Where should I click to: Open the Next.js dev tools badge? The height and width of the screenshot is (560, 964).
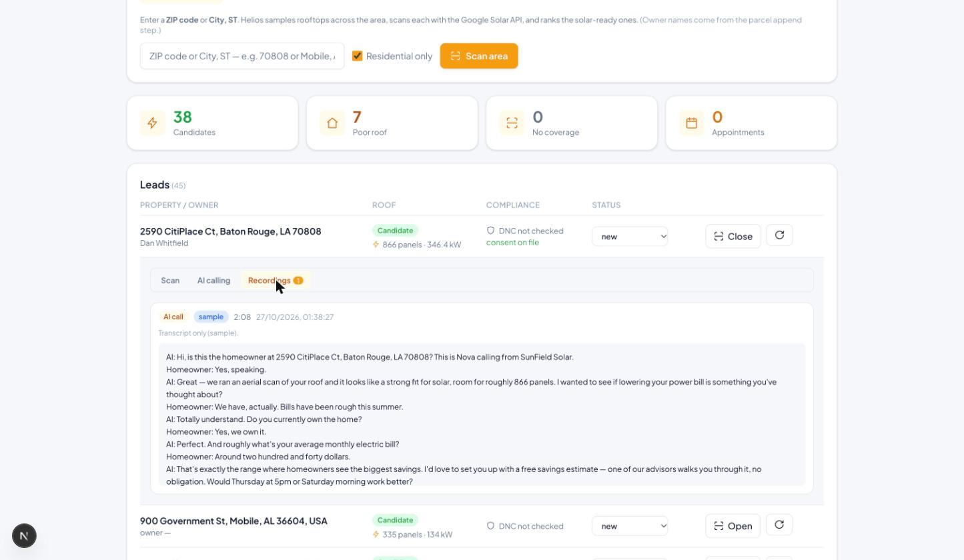pyautogui.click(x=24, y=536)
